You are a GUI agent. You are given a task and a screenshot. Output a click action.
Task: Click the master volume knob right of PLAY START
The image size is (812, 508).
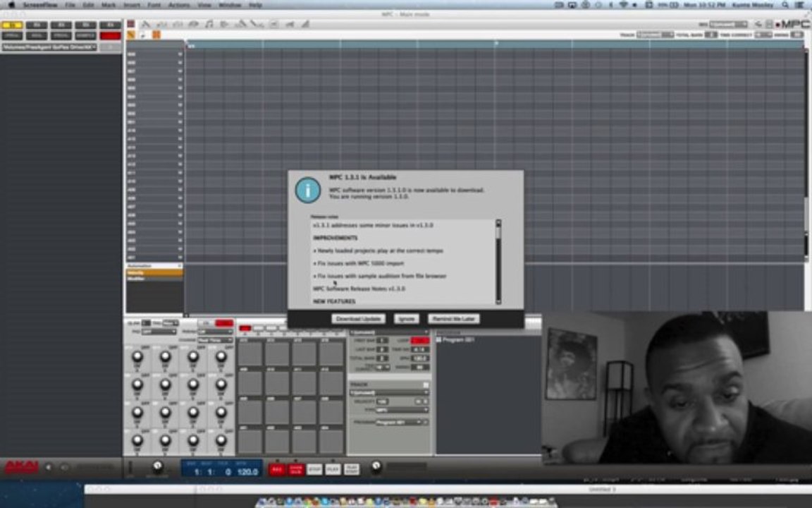376,466
